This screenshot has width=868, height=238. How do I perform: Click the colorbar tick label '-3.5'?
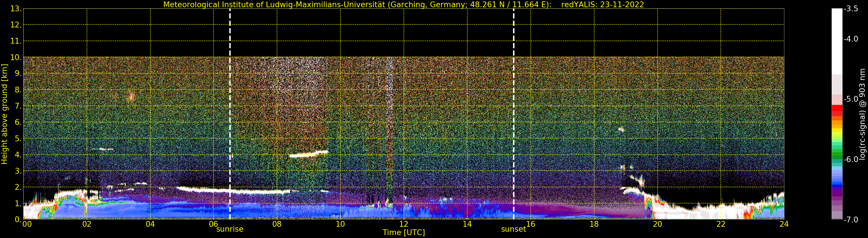click(x=851, y=9)
